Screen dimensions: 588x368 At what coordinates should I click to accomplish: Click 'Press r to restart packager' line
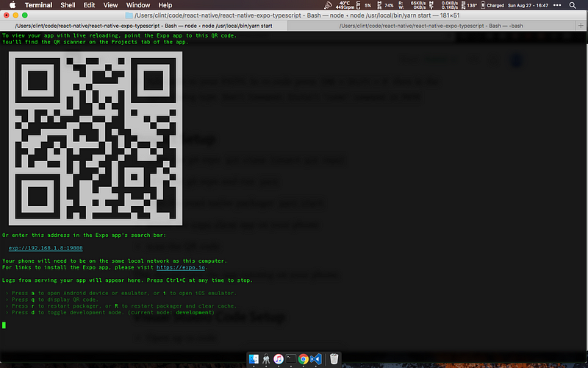coord(121,305)
